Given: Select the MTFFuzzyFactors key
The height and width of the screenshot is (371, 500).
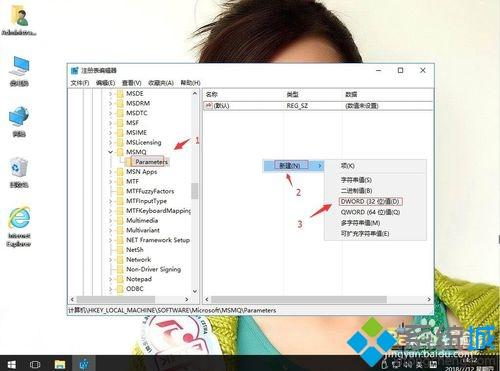Looking at the screenshot, I should pyautogui.click(x=150, y=191).
